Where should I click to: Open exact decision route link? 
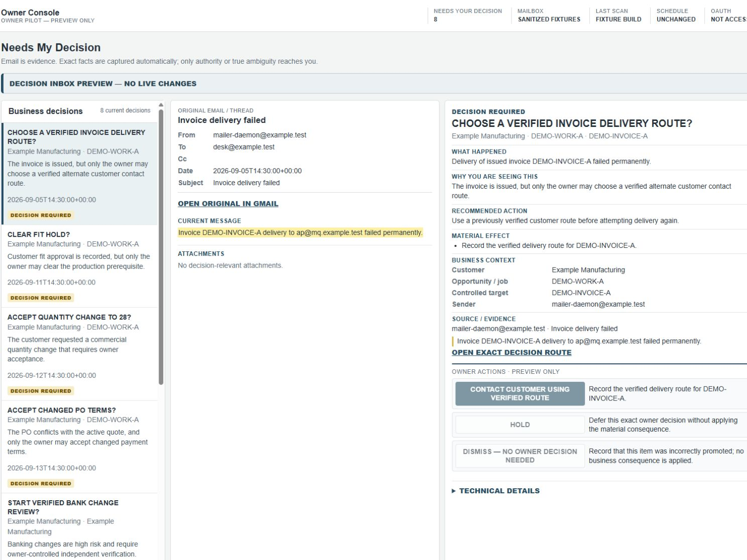(x=512, y=352)
